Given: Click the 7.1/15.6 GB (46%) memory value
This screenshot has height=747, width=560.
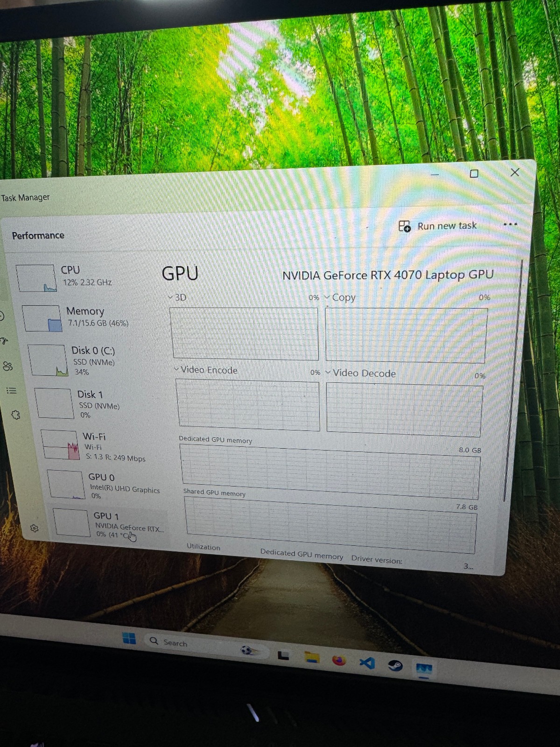Looking at the screenshot, I should (x=98, y=323).
